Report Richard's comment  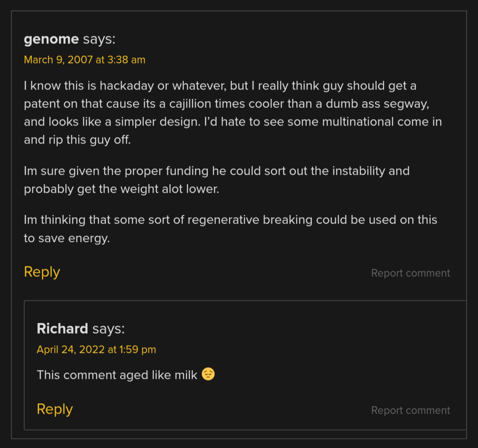(x=410, y=410)
